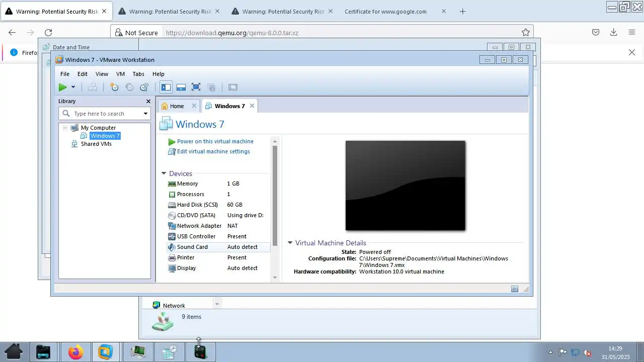Select Shared VMs in the Library
Image resolution: width=644 pixels, height=362 pixels.
coord(96,144)
